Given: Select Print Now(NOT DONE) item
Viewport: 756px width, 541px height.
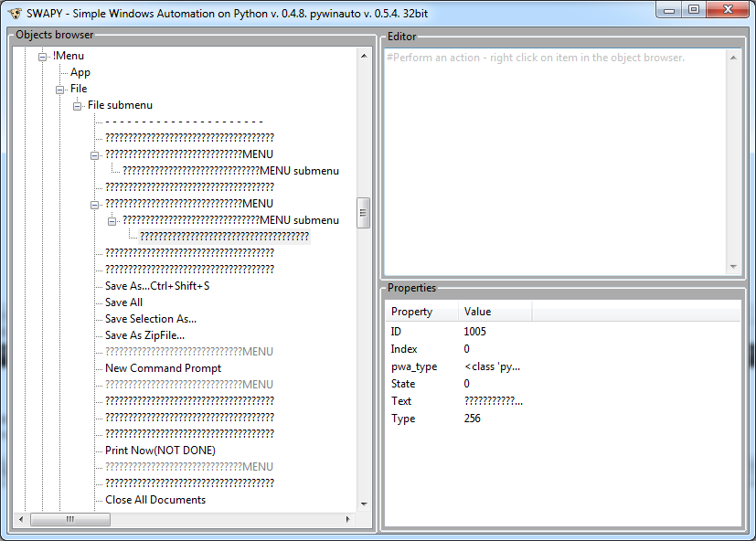Looking at the screenshot, I should [x=160, y=451].
